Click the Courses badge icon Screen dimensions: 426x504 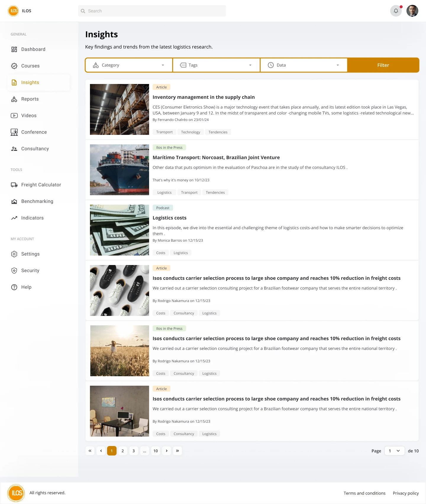click(14, 66)
